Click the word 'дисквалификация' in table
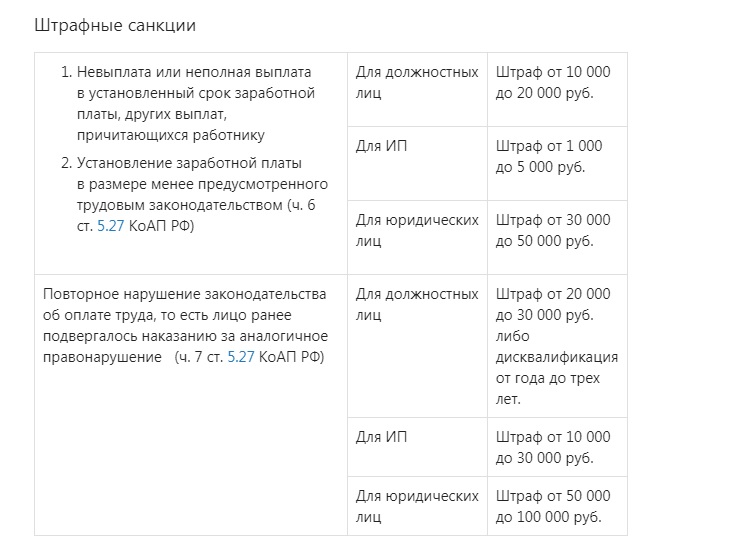Image resolution: width=732 pixels, height=557 pixels. 556,357
